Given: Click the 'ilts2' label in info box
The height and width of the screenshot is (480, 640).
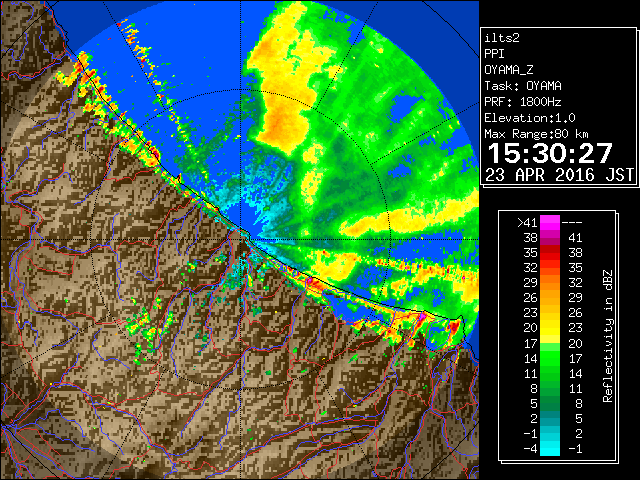Looking at the screenshot, I should 502,38.
